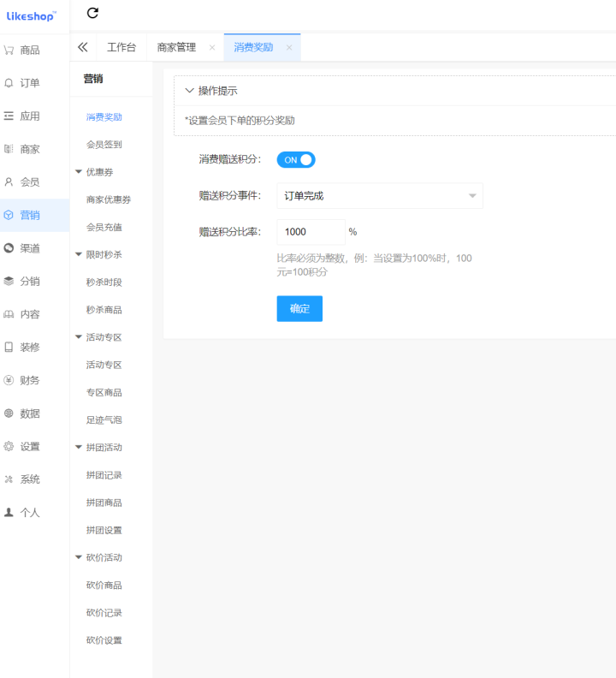Open 专区商品 submenu item
This screenshot has height=678, width=616.
click(x=104, y=393)
